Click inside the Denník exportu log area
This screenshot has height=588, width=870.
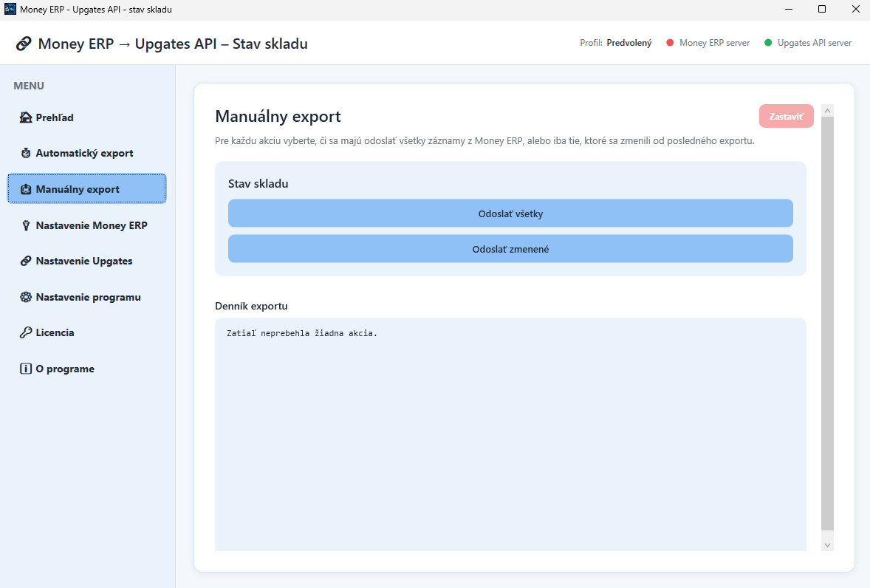[x=510, y=434]
